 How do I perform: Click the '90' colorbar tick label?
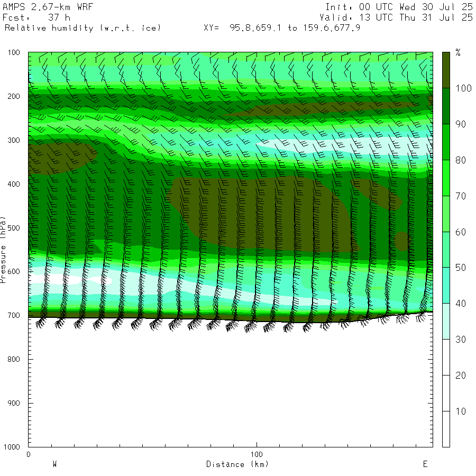461,124
